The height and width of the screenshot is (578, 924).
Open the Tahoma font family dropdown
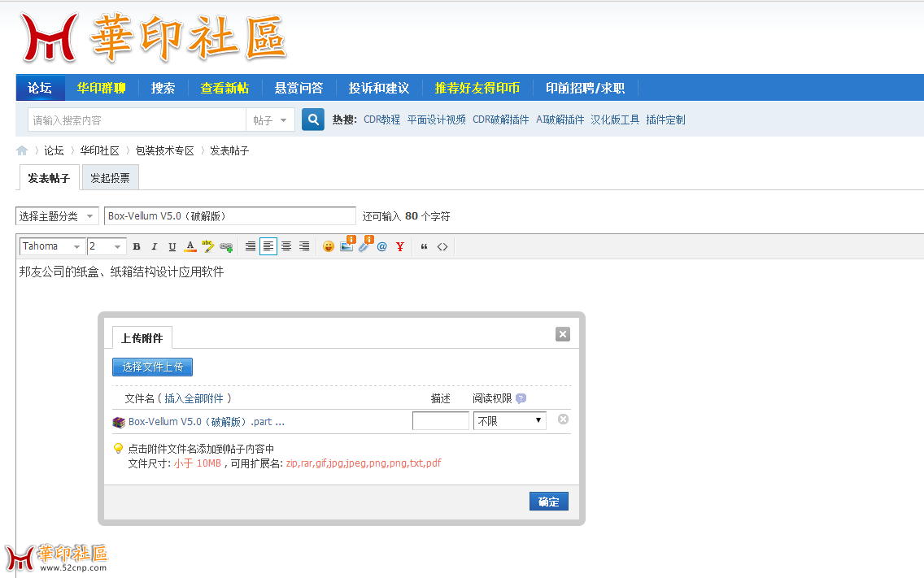(51, 246)
